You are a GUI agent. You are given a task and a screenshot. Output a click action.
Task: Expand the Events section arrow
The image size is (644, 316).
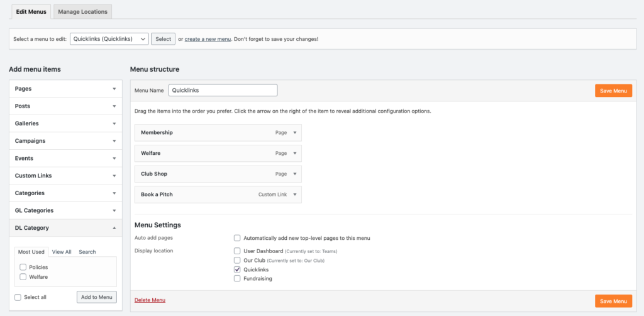click(x=114, y=158)
